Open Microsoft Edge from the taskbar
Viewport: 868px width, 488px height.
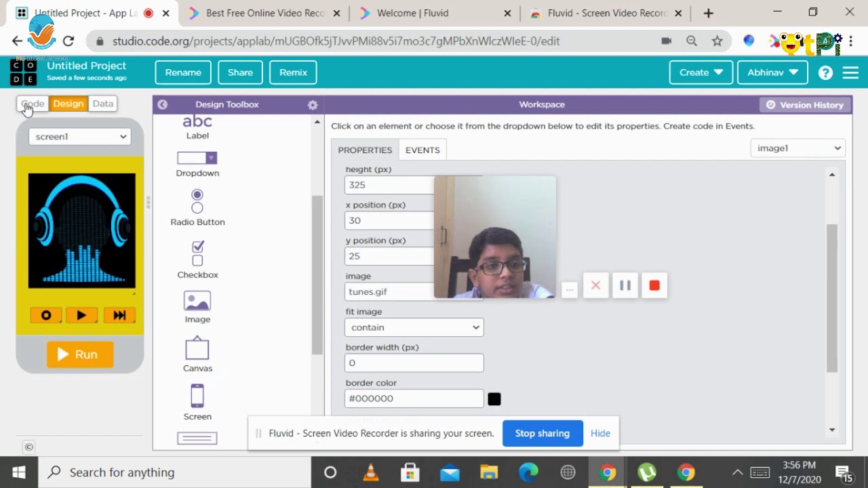click(528, 472)
